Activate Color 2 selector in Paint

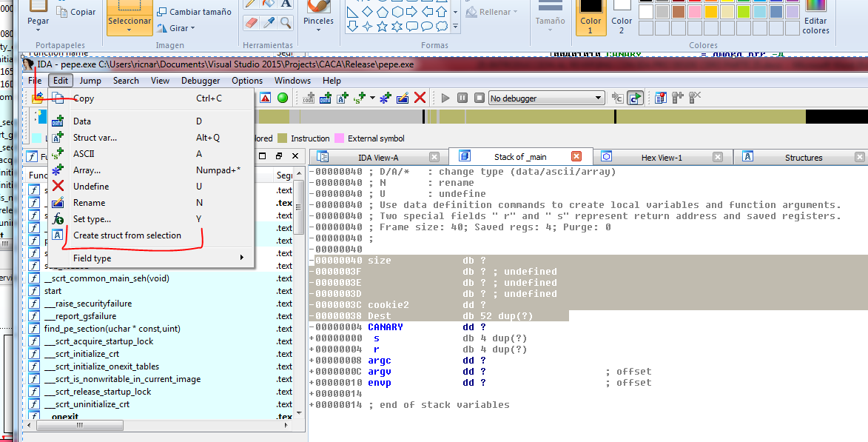(x=622, y=18)
